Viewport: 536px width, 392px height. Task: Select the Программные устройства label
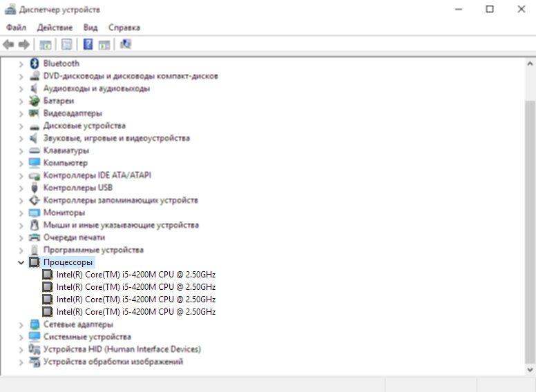pos(93,250)
